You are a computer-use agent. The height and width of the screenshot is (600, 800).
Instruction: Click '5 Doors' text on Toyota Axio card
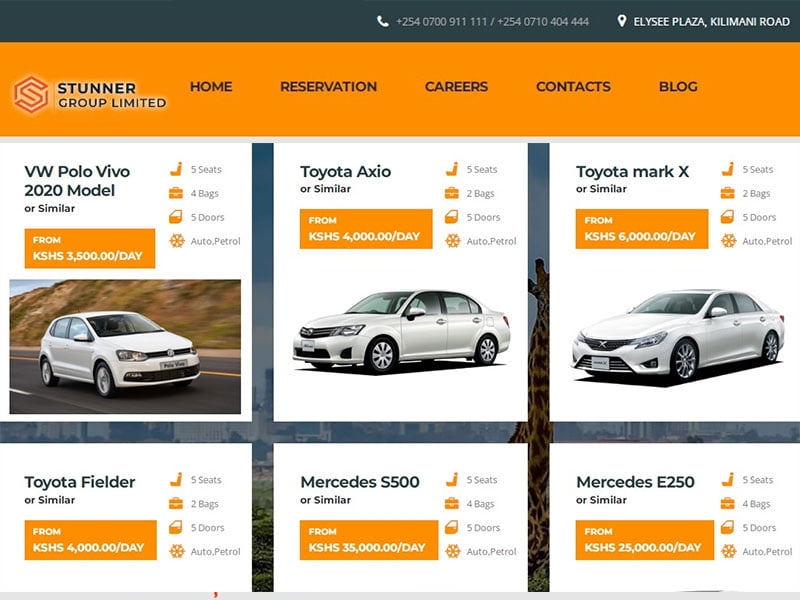coord(483,217)
